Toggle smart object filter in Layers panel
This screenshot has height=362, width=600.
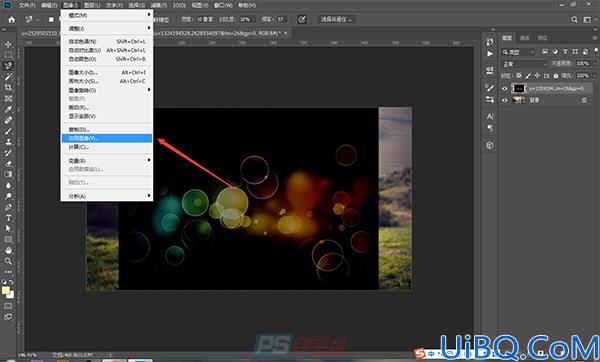[585, 52]
